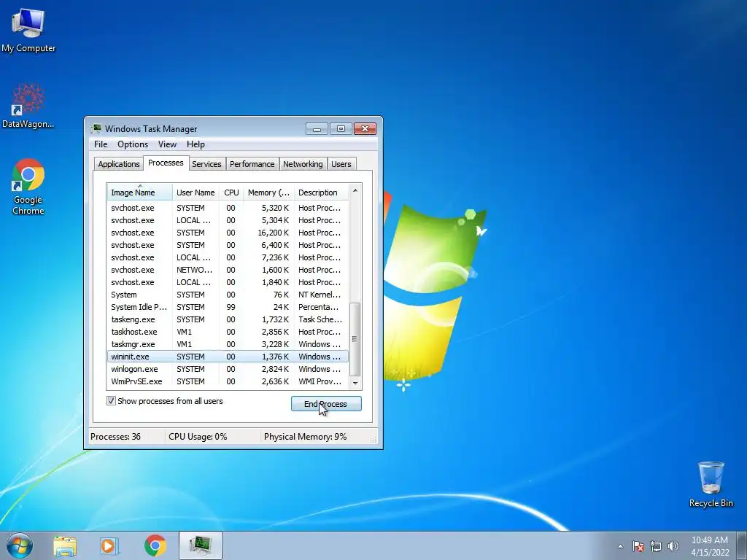
Task: Show hidden tray icons arrow
Action: point(620,546)
